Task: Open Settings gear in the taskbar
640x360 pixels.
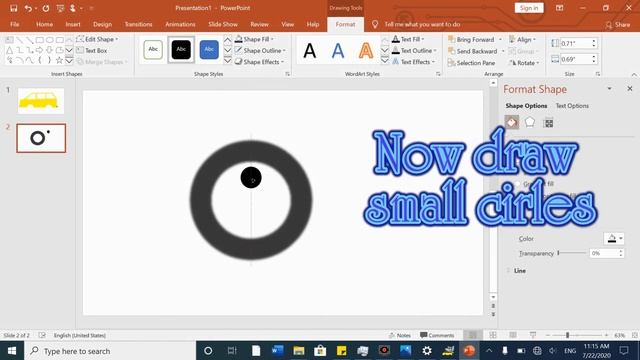Action: point(427,351)
